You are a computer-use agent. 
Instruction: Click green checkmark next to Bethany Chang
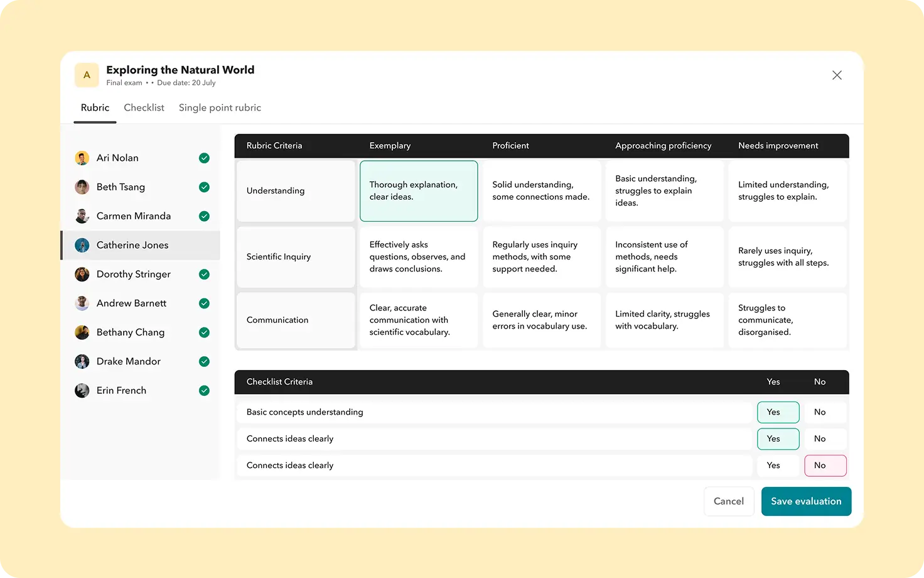pos(204,332)
